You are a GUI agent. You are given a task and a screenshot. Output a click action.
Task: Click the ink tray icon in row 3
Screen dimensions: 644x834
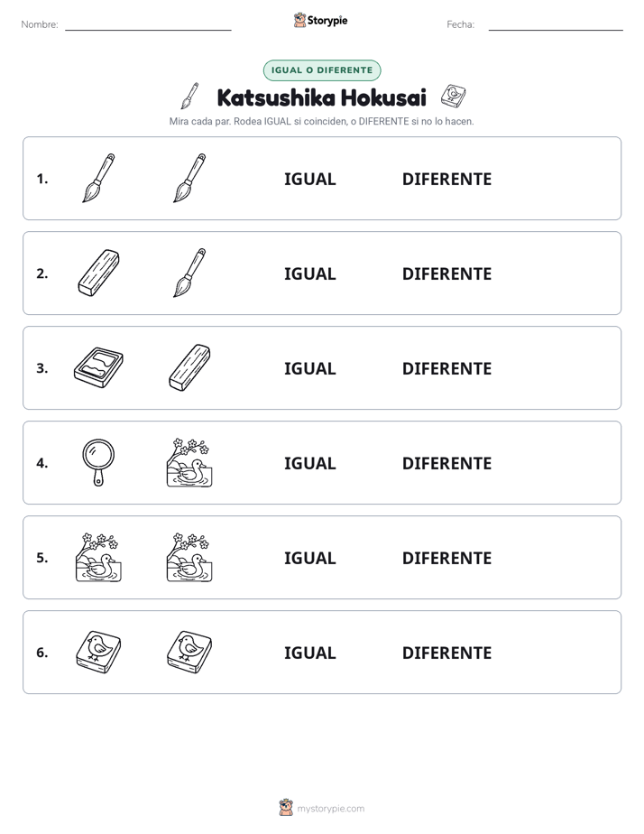99,367
